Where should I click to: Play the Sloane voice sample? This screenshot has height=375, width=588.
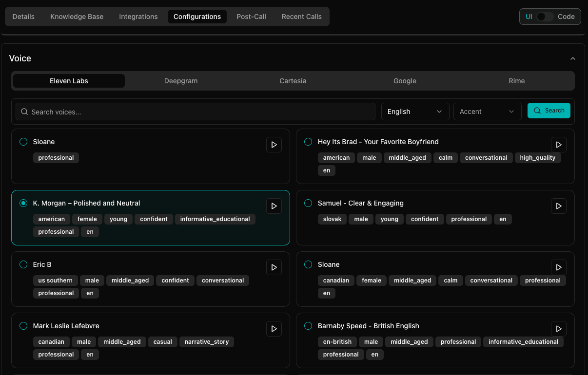click(274, 145)
